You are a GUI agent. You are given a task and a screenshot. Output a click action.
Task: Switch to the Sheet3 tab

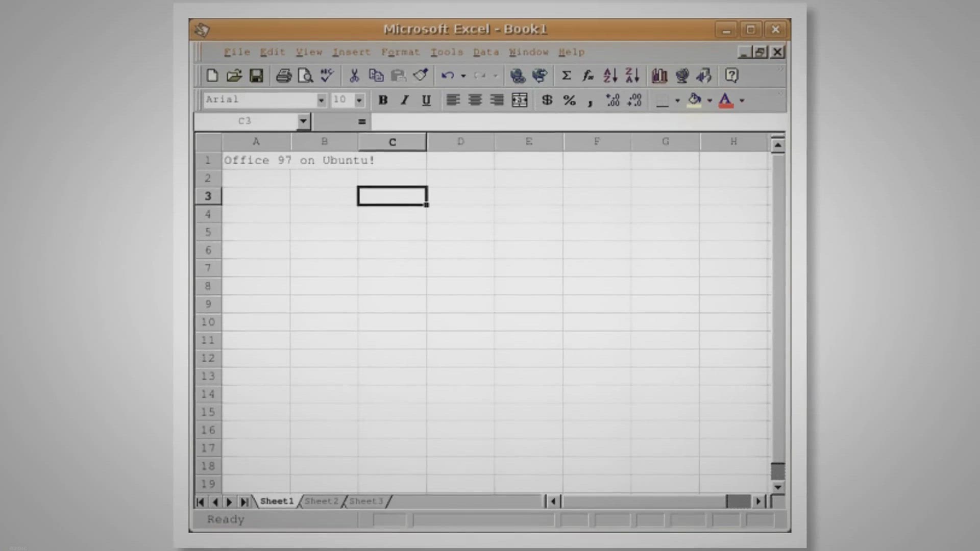click(366, 501)
